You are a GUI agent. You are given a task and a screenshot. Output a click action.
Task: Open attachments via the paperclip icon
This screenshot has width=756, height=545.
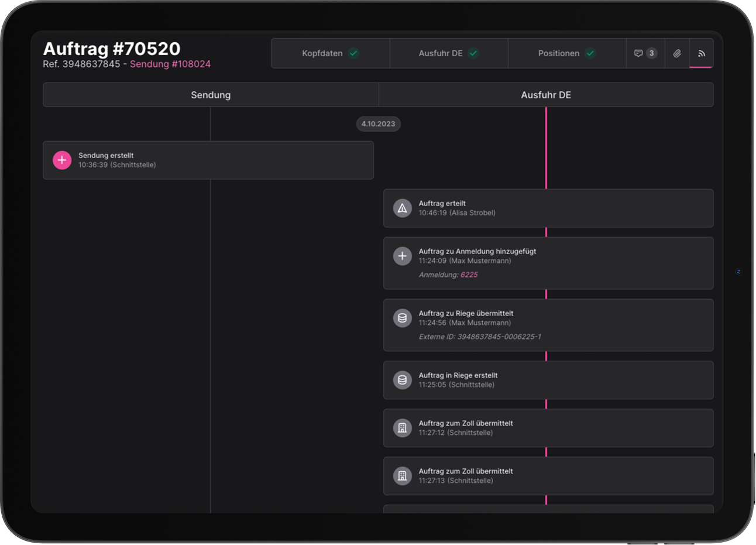[677, 53]
